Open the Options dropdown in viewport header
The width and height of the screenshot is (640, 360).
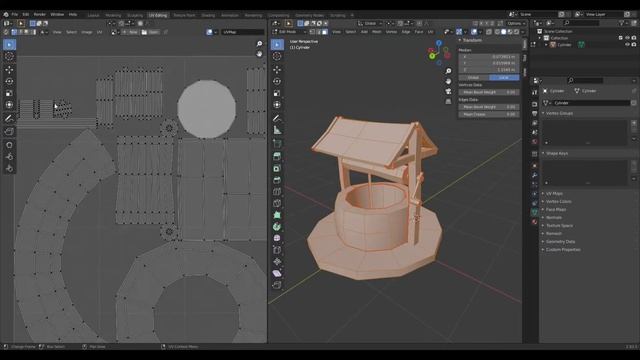point(516,23)
